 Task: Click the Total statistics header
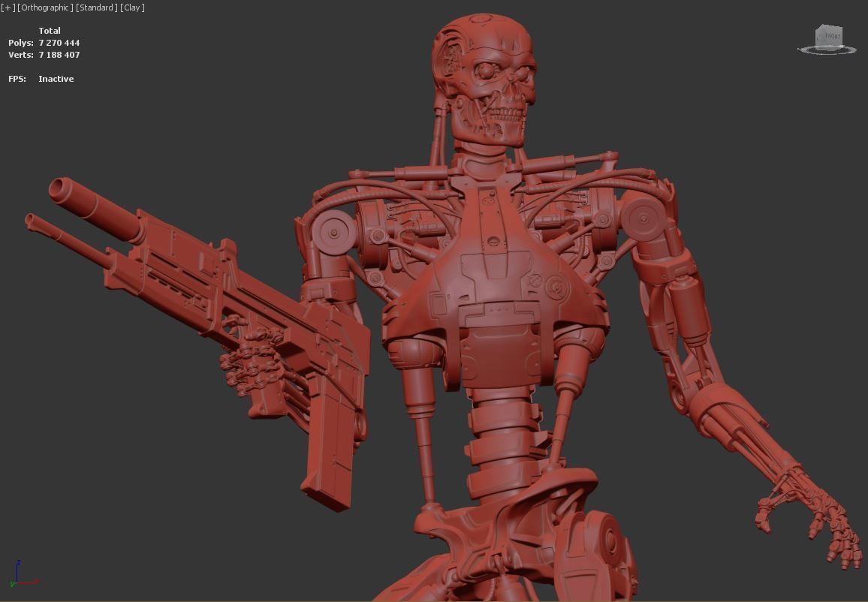(x=50, y=31)
